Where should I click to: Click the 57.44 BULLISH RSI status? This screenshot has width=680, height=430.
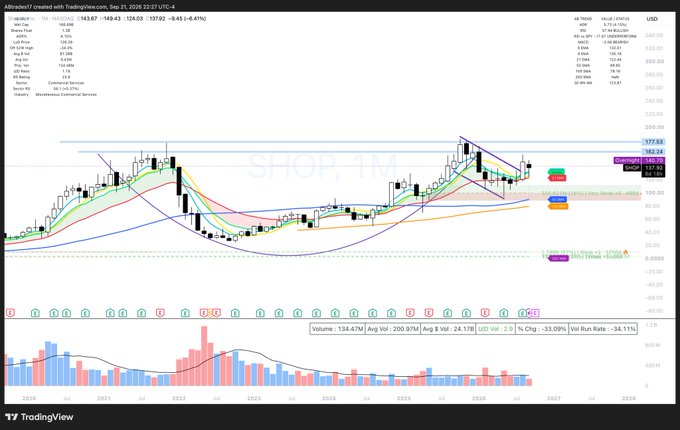pyautogui.click(x=615, y=30)
